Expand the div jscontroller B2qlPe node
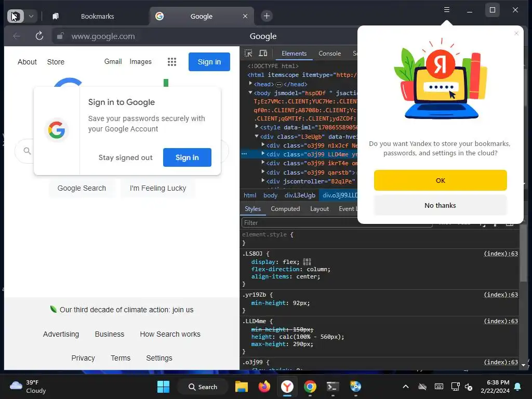This screenshot has height=399, width=532. (263, 180)
